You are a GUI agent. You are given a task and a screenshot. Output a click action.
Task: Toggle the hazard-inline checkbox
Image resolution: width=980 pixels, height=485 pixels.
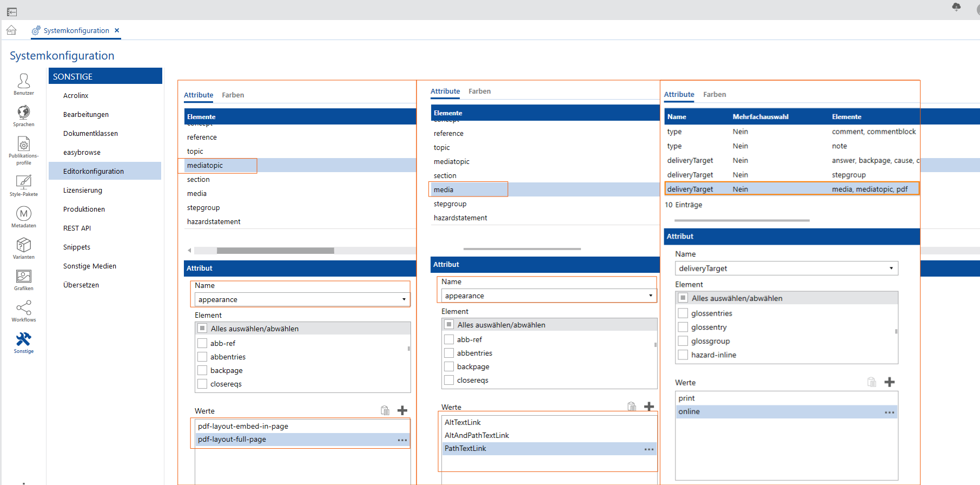[x=683, y=355]
